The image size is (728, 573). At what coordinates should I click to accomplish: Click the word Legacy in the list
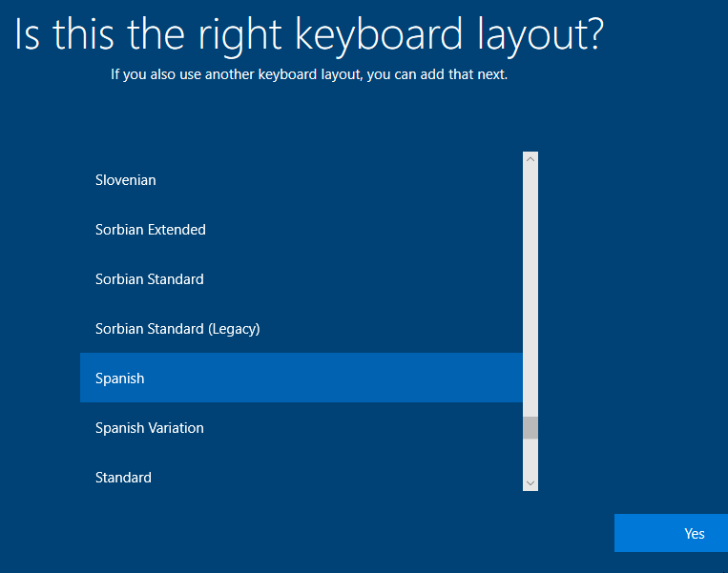pos(234,329)
